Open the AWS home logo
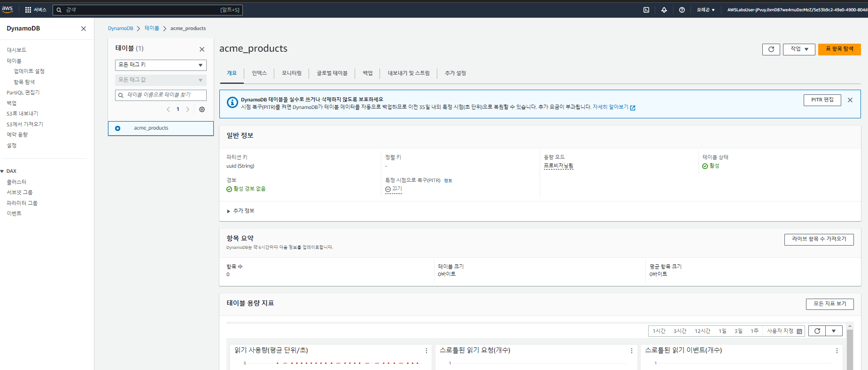Image resolution: width=868 pixels, height=370 pixels. coord(8,9)
